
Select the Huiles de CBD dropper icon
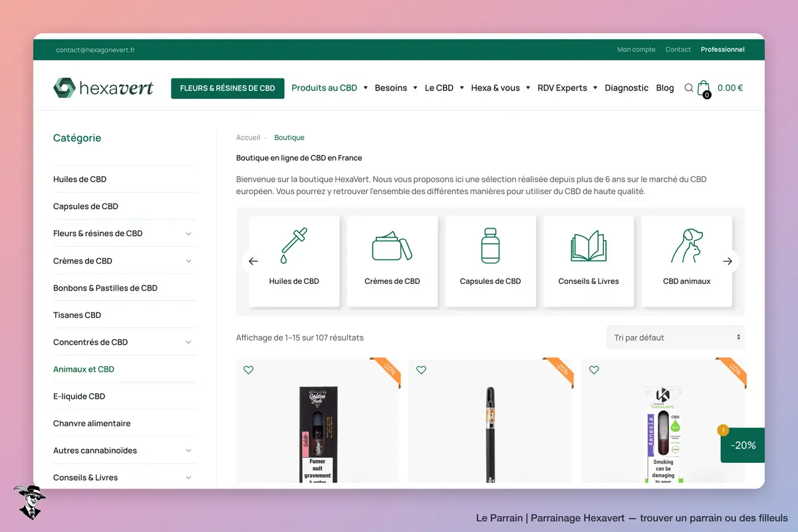(x=294, y=245)
